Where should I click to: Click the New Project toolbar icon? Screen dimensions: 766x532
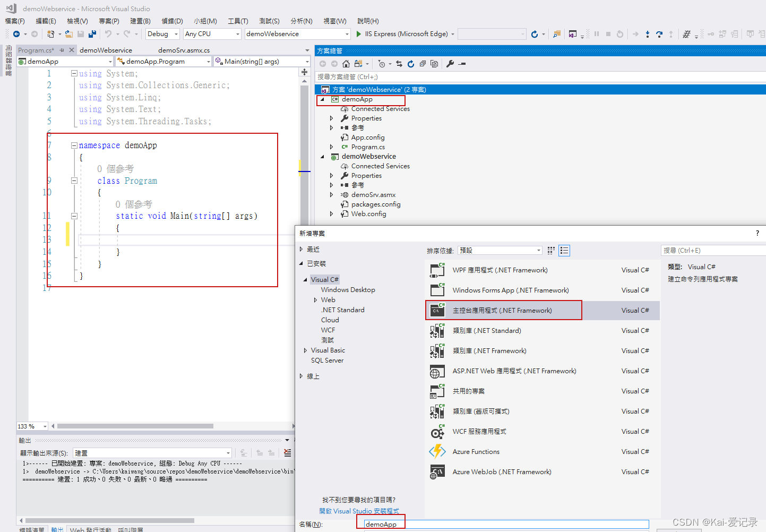(x=50, y=34)
